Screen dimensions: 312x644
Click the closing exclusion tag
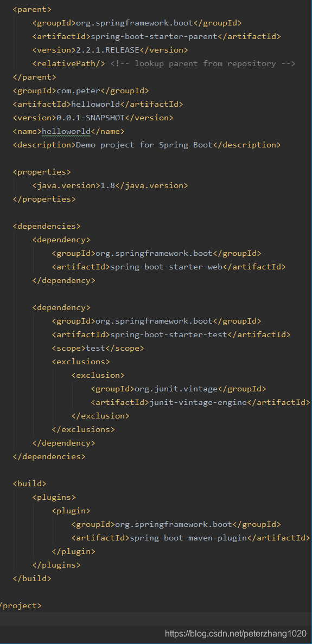click(x=100, y=416)
